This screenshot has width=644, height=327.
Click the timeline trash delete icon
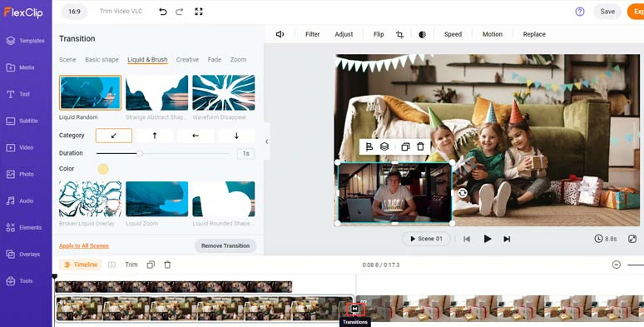tap(167, 265)
